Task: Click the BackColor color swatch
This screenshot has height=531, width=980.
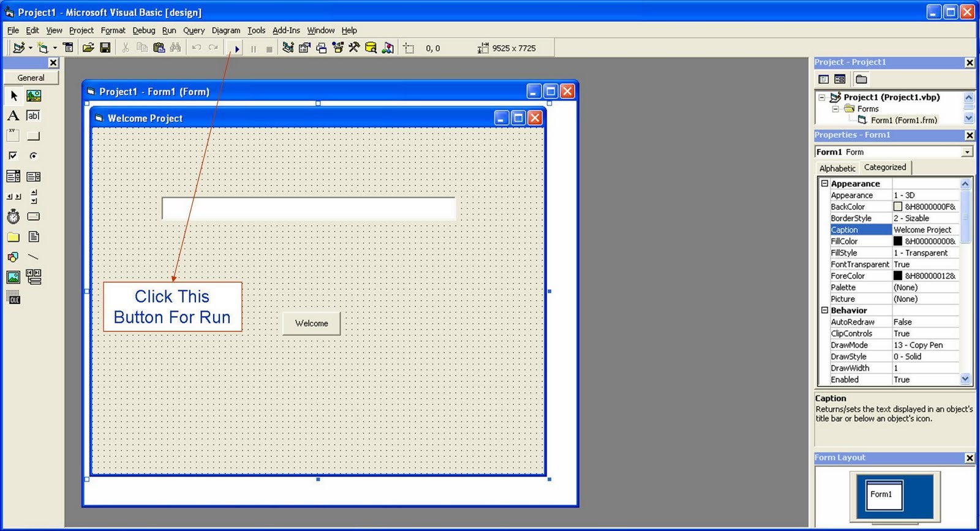Action: click(898, 207)
